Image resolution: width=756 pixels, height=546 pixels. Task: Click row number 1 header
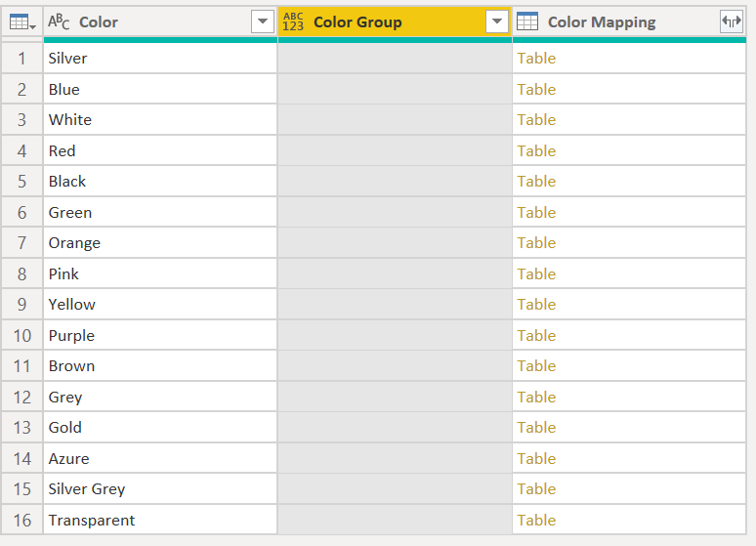(21, 59)
